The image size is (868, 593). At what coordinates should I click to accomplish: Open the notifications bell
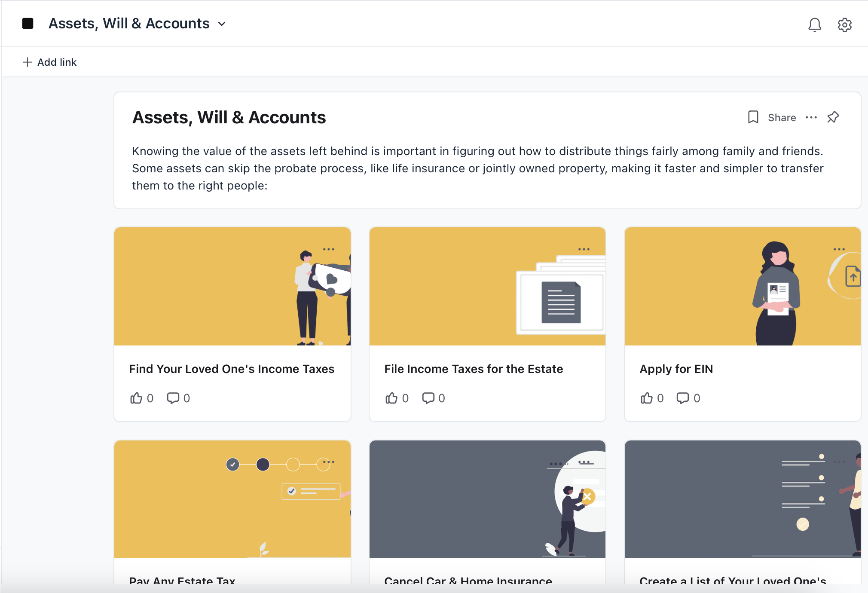click(814, 24)
